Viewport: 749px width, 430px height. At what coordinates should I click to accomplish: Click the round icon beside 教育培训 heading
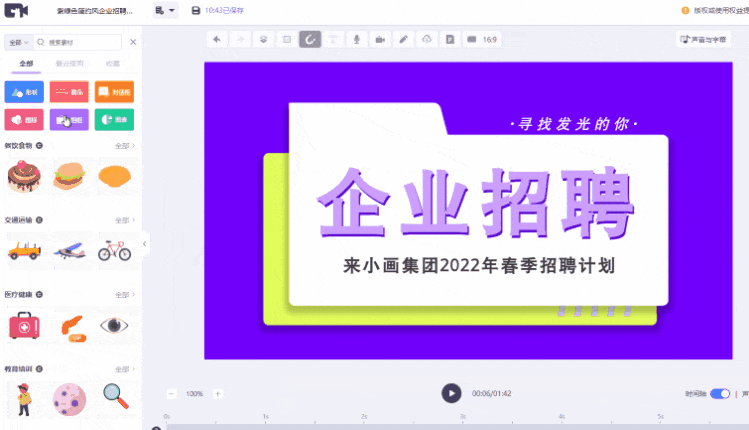(39, 369)
